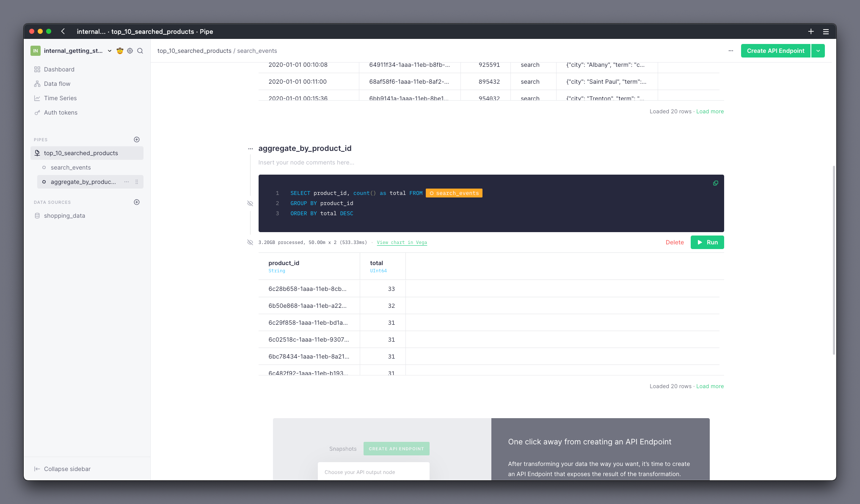Select the 6bc78434-1aaa-11eb-8a21... cell
Screen dimensions: 860x504
(309, 356)
